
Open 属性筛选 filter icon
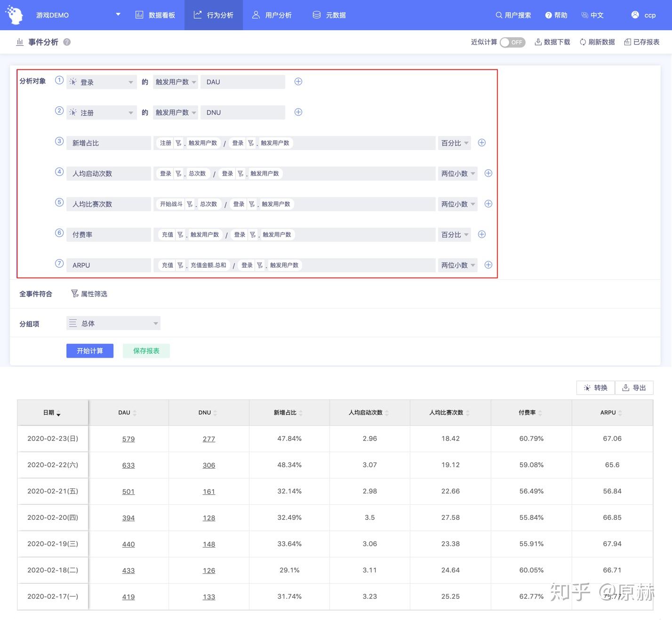point(75,294)
